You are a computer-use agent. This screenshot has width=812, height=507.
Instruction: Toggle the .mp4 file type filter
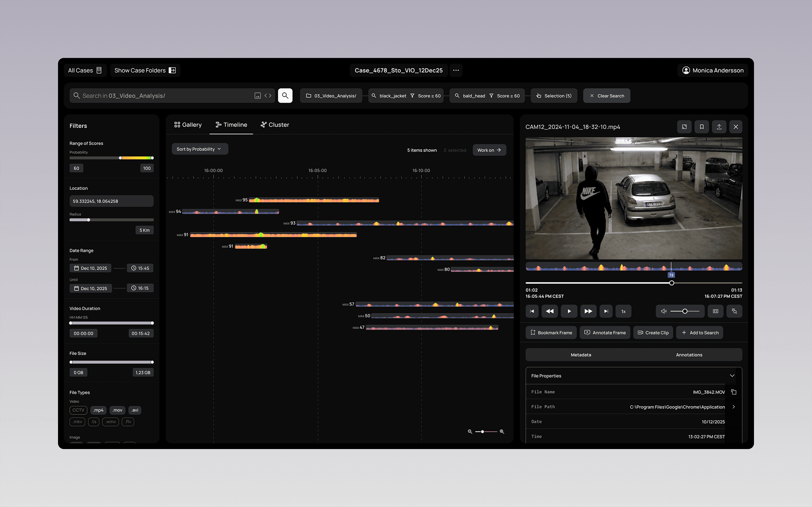pos(98,410)
